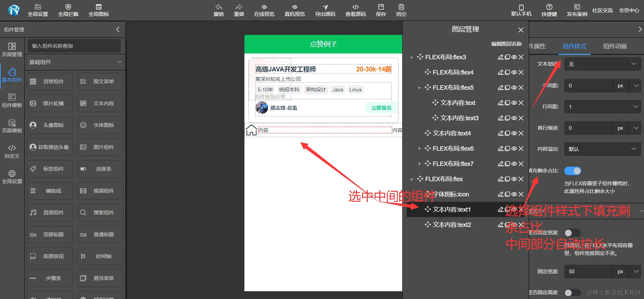Click 发布案例 in the top toolbar
Viewport: 644px width, 299px height.
[x=577, y=10]
